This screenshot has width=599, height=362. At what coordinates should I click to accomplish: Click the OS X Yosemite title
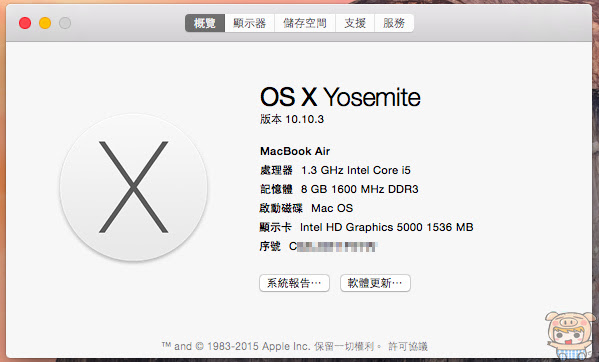[x=340, y=97]
